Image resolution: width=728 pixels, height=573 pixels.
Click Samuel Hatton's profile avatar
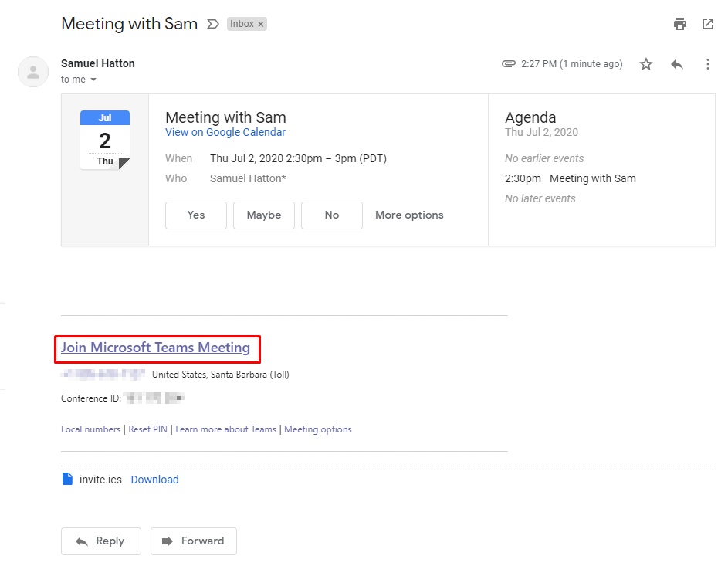tap(32, 72)
